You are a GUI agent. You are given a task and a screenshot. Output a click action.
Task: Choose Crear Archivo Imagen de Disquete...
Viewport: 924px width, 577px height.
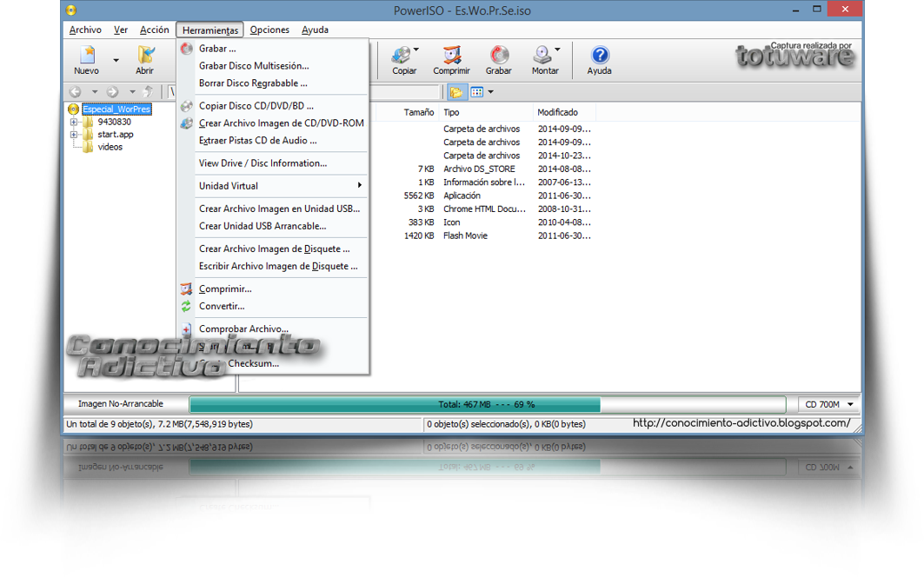[x=274, y=249]
